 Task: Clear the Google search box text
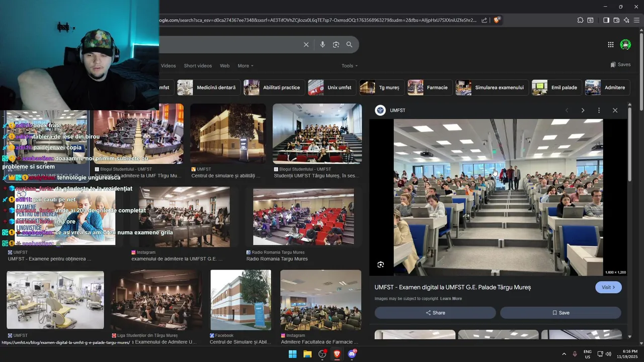[306, 45]
